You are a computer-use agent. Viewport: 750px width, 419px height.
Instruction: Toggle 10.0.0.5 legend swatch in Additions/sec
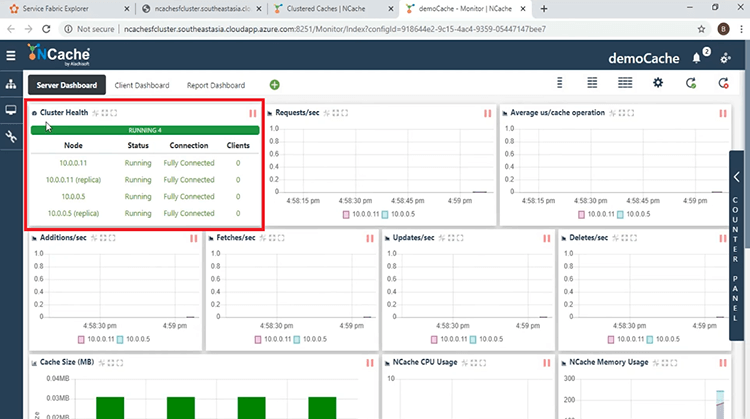coord(120,340)
